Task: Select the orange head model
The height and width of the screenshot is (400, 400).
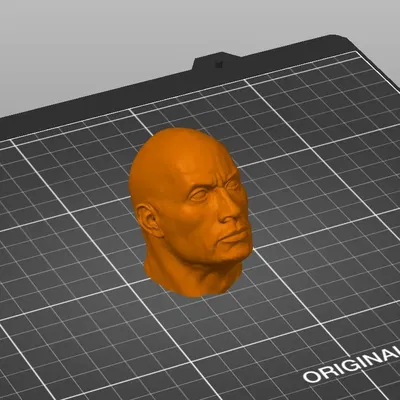Action: point(190,213)
